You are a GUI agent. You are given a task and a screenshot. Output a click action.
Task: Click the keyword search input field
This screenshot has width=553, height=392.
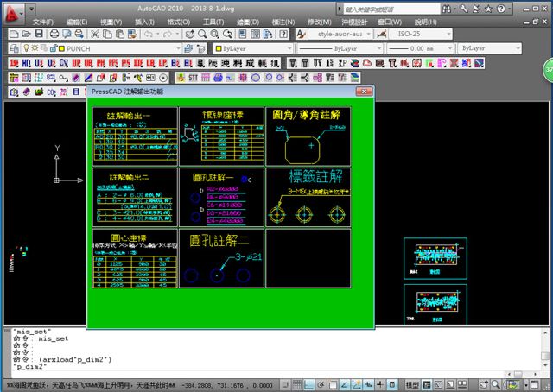pyautogui.click(x=391, y=9)
